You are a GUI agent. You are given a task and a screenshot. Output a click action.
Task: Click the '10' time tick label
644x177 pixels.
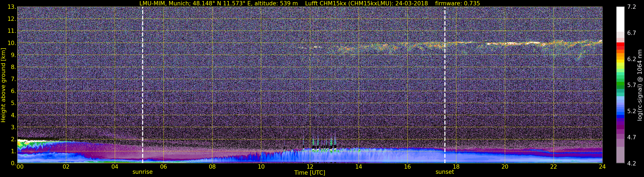[x=261, y=167]
